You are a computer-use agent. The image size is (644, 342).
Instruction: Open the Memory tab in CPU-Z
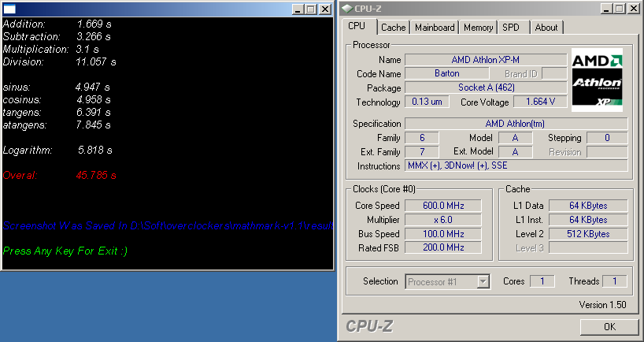pyautogui.click(x=478, y=28)
